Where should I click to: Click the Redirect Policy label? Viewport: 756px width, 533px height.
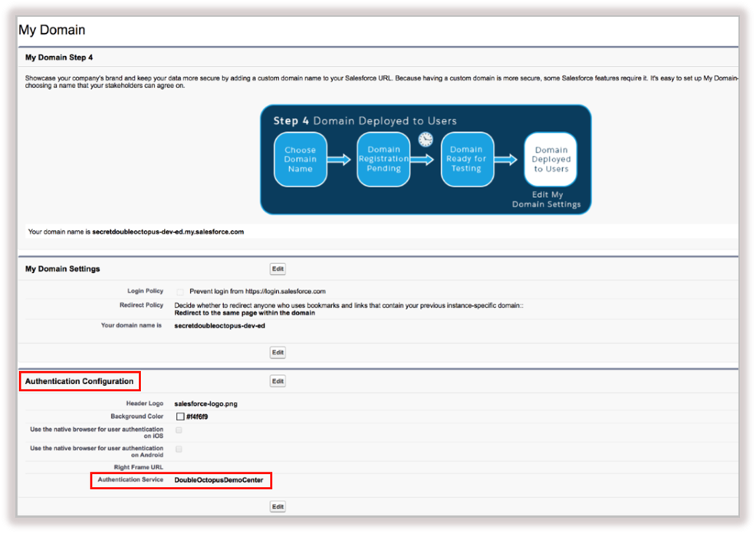(x=141, y=305)
